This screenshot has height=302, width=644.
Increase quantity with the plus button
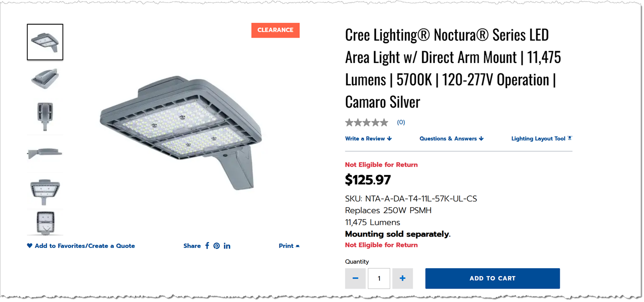coord(402,278)
